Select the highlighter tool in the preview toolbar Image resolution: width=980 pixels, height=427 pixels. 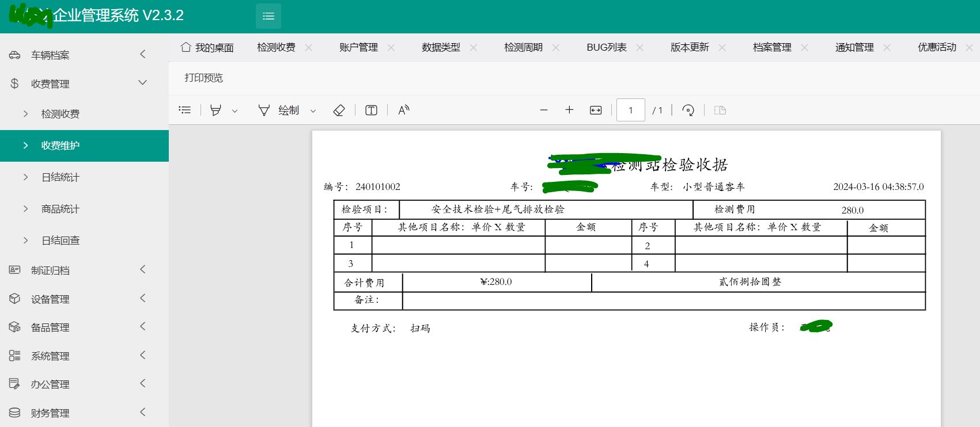point(215,110)
